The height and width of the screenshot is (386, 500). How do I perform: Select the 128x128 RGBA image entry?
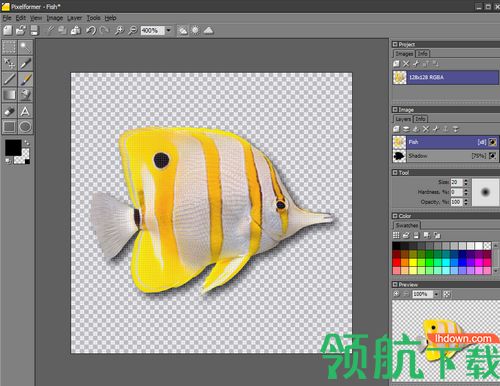tap(445, 77)
